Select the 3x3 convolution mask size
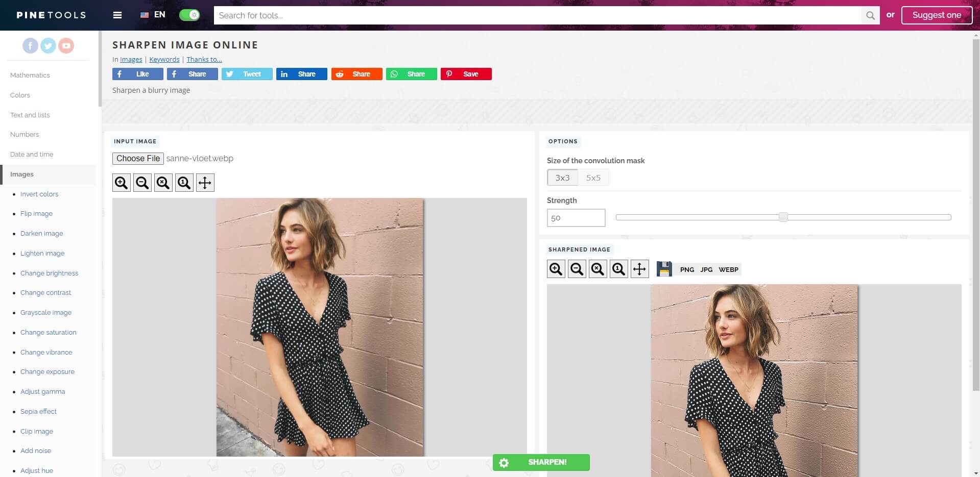The height and width of the screenshot is (477, 980). [x=562, y=178]
